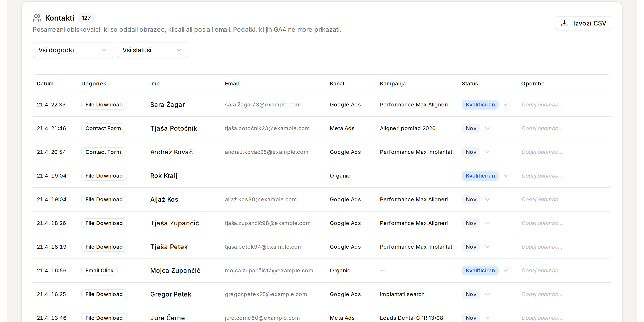Click email tjaša.potočnik23@example.com
The width and height of the screenshot is (644, 322).
pos(267,129)
